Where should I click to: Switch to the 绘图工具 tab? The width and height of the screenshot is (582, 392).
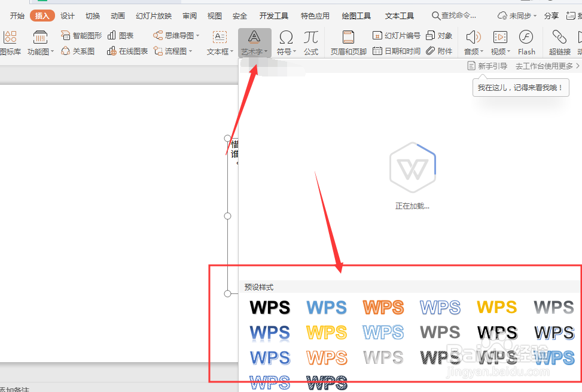click(356, 16)
